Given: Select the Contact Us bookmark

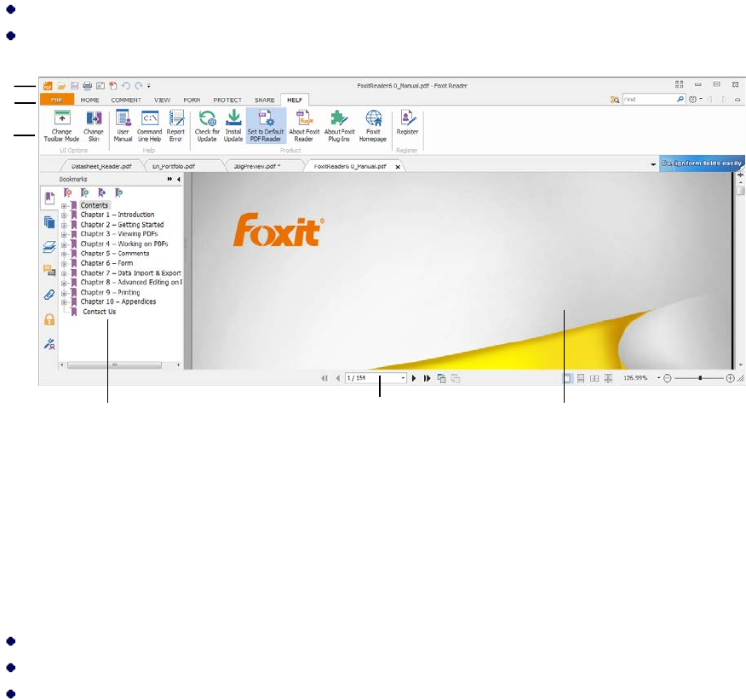Looking at the screenshot, I should [99, 312].
